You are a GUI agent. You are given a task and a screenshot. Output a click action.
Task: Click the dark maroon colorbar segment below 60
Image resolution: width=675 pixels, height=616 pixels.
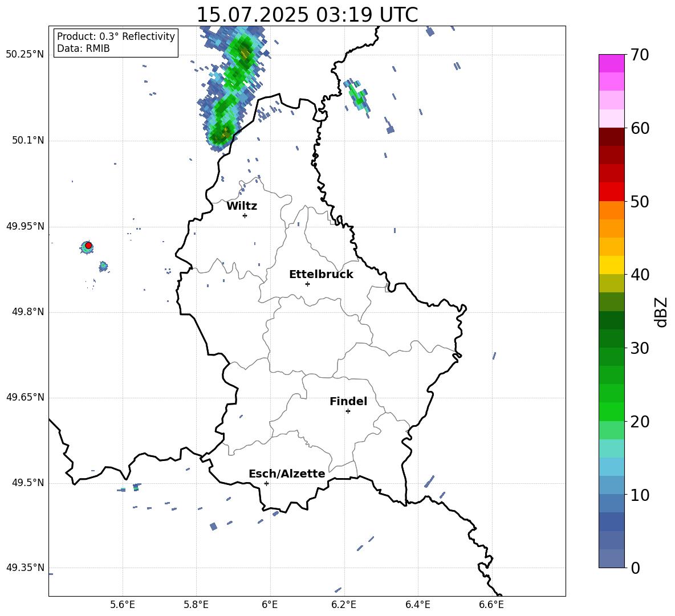612,137
